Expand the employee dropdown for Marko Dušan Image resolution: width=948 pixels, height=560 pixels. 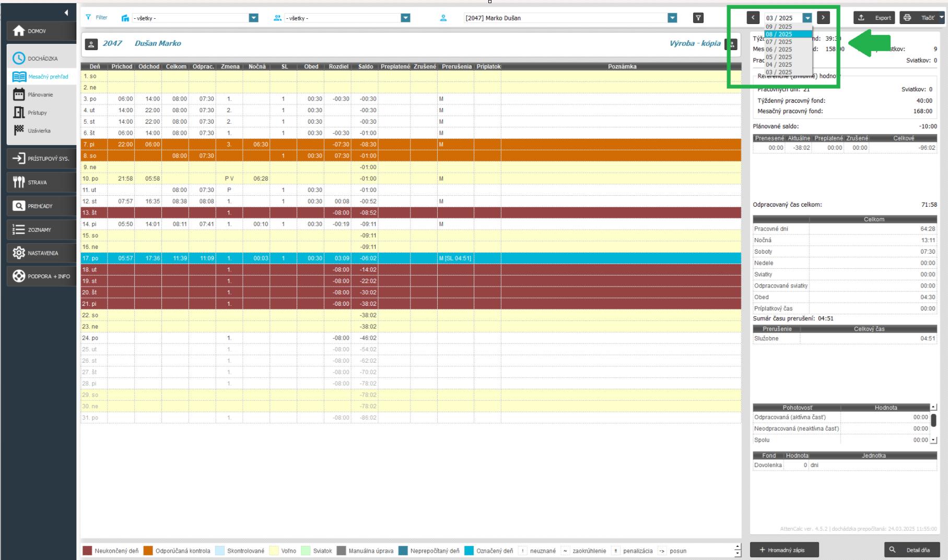672,18
